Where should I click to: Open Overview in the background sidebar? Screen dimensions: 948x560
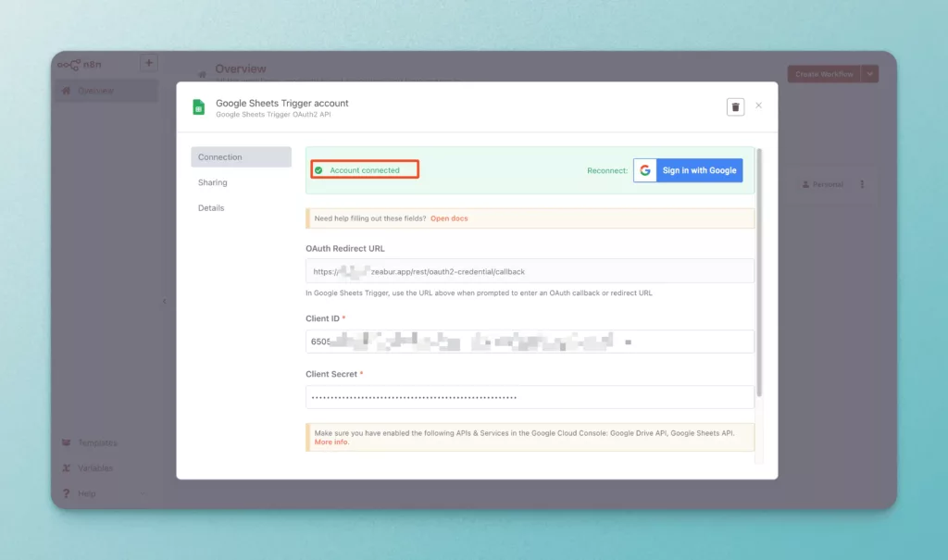click(x=107, y=91)
